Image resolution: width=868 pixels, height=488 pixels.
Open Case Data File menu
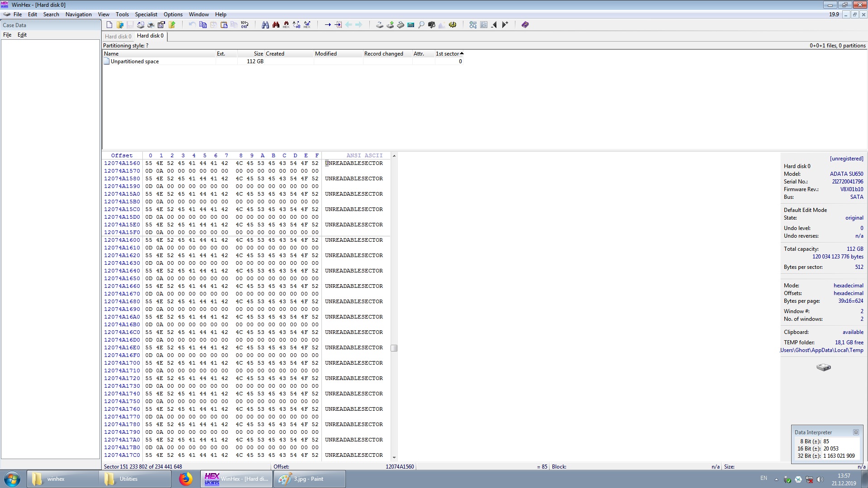tap(7, 35)
